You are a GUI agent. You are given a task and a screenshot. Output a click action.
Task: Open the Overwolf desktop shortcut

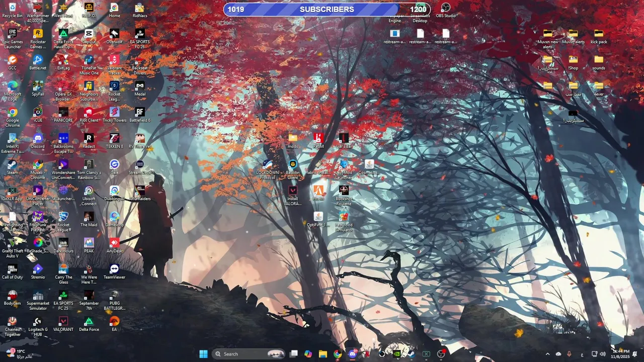pyautogui.click(x=114, y=36)
